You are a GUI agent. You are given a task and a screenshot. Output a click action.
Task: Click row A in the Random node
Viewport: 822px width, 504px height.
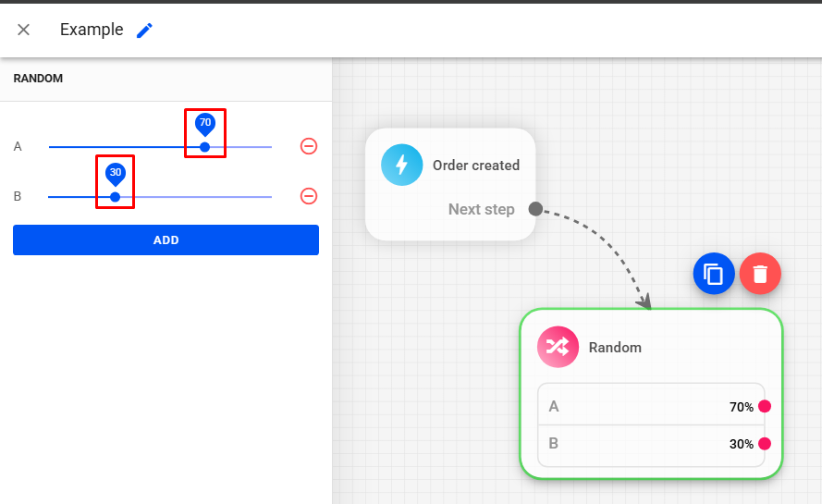click(638, 406)
